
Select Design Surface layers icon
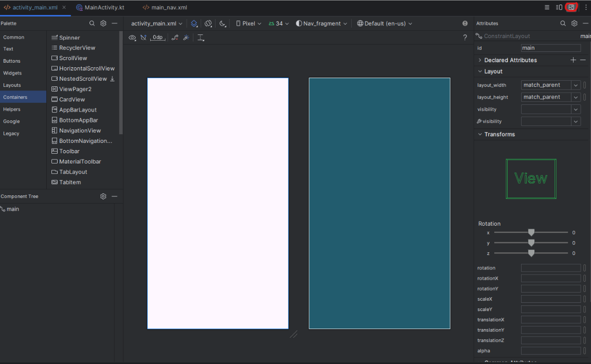pyautogui.click(x=194, y=23)
